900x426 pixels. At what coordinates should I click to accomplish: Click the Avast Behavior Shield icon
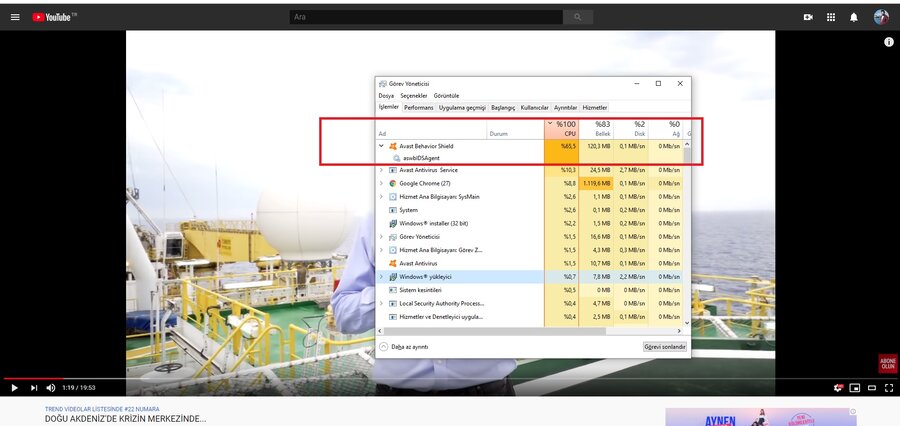pos(393,146)
